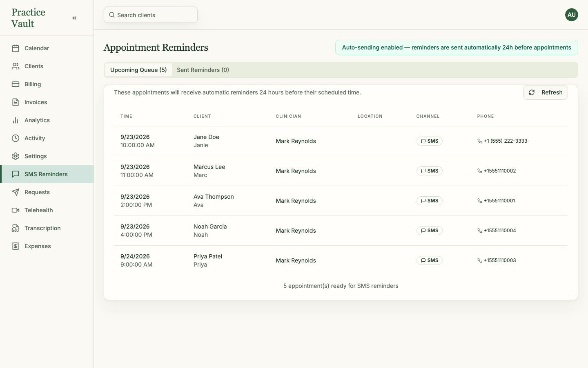The height and width of the screenshot is (368, 588).
Task: Click the 9/24/2026 date cell
Action: pyautogui.click(x=135, y=256)
